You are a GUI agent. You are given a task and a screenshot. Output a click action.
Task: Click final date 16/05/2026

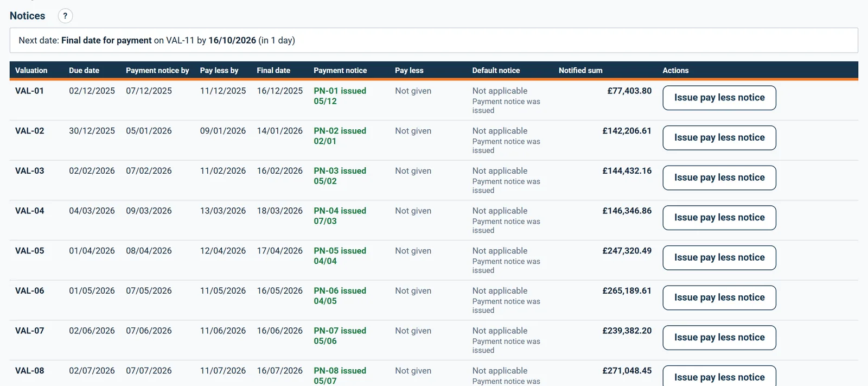click(x=279, y=290)
